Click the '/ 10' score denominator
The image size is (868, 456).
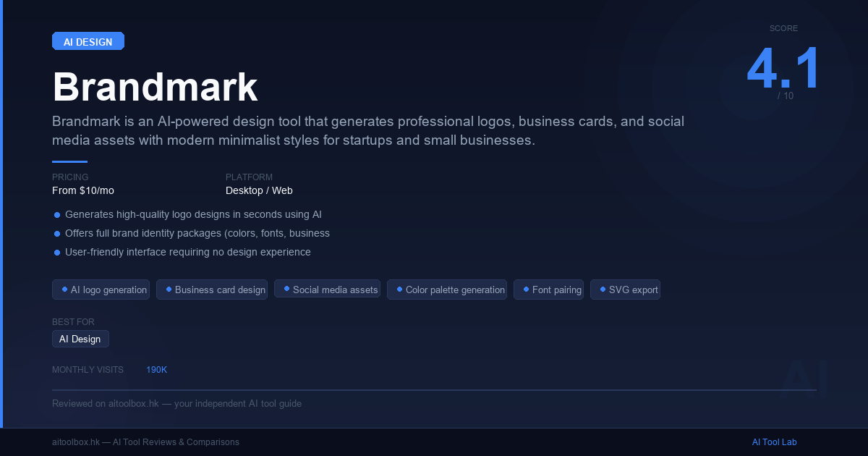tap(786, 96)
